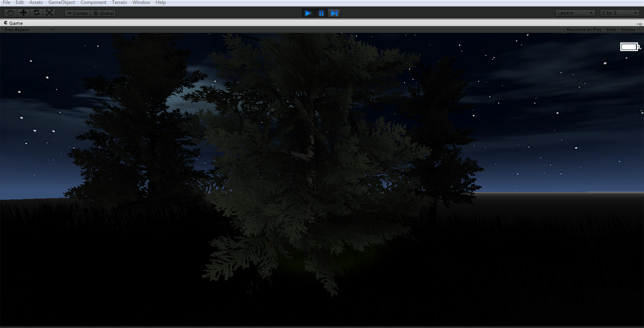Click the battery indicator in game view

point(630,47)
